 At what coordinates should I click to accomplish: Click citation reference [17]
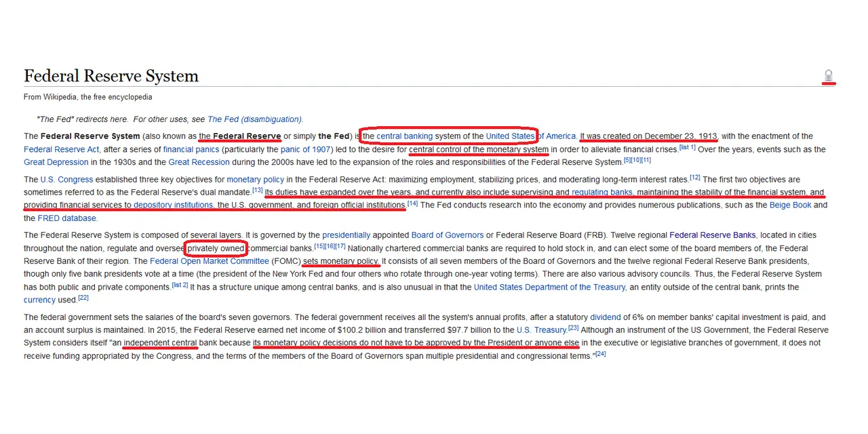pos(340,245)
